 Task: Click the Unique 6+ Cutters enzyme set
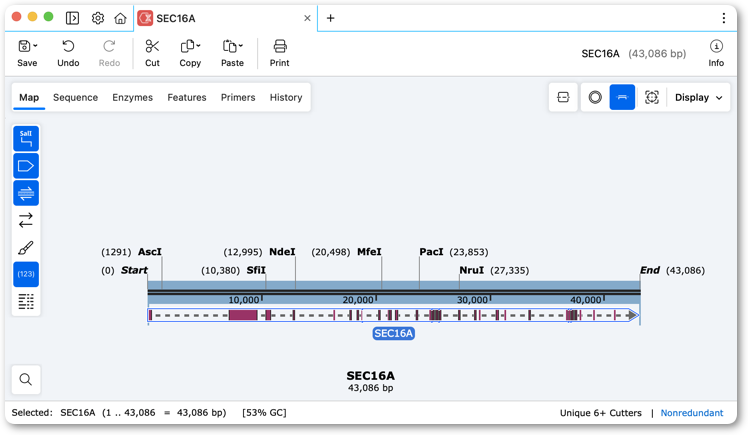pos(601,413)
